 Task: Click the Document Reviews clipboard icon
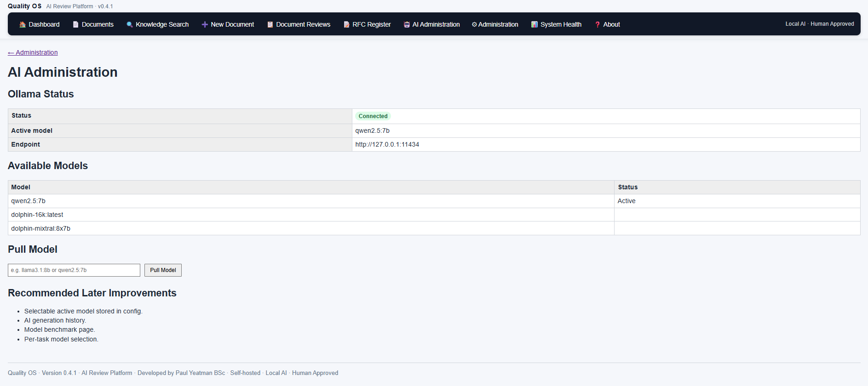[270, 24]
